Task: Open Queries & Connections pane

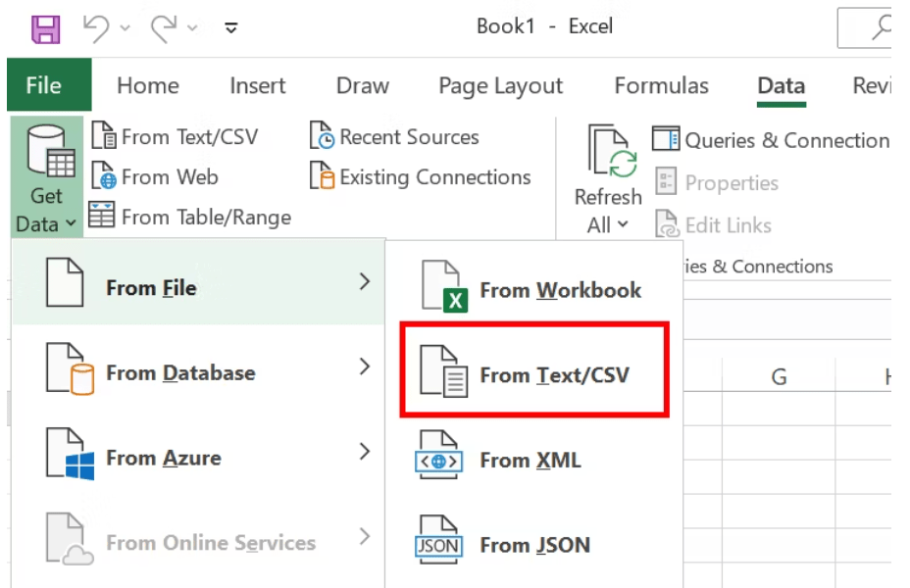Action: [771, 140]
